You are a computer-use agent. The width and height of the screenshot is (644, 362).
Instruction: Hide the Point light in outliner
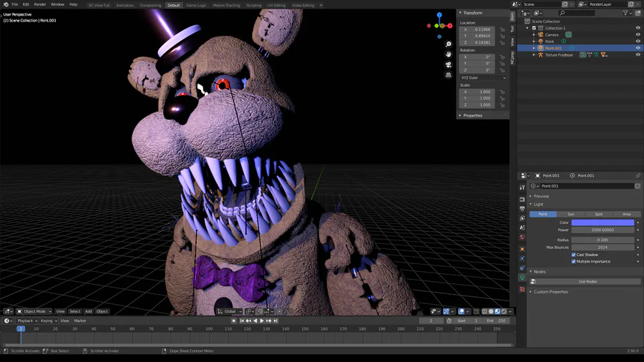pos(638,41)
